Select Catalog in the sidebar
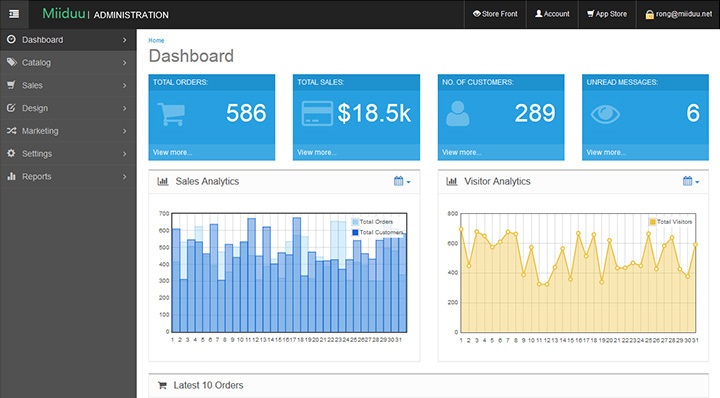 (x=68, y=62)
